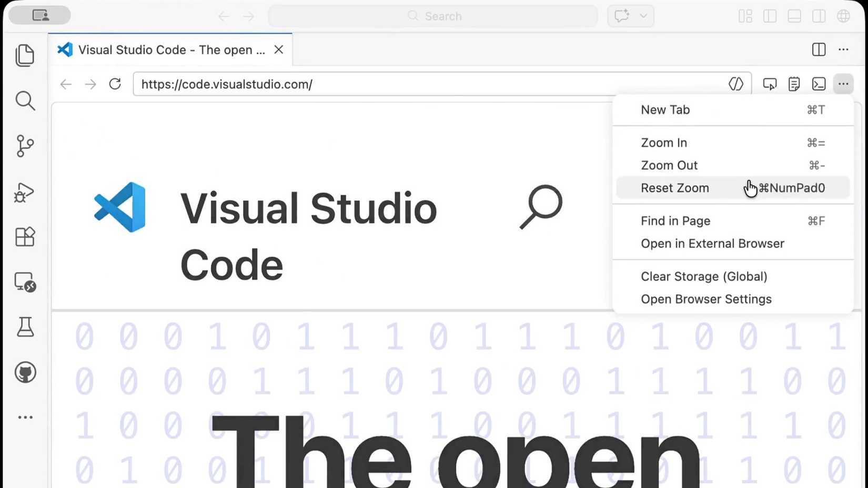Select Open Browser Settings
The width and height of the screenshot is (868, 488).
(733, 299)
